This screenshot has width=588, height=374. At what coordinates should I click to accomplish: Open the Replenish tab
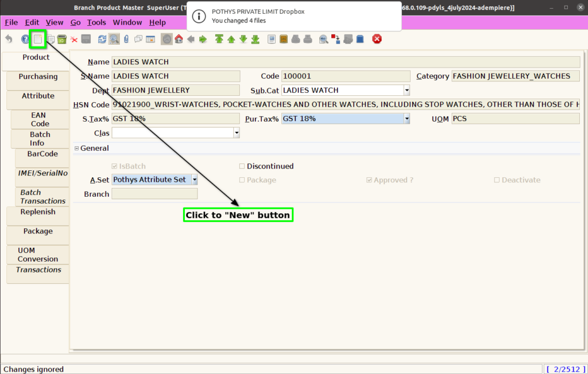(38, 212)
